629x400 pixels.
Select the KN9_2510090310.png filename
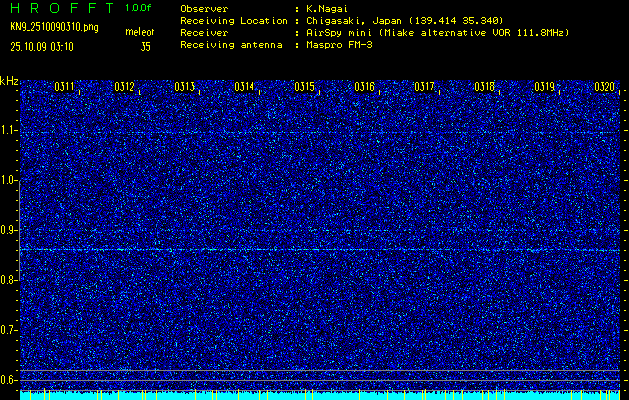coord(55,27)
